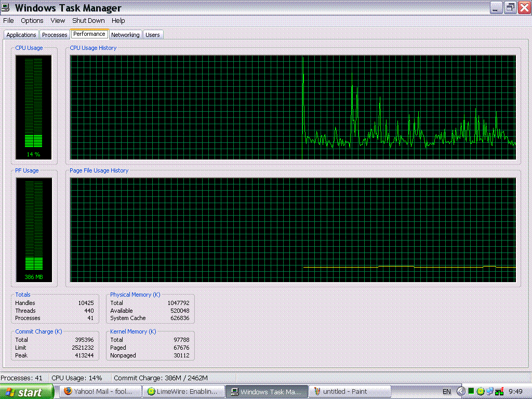The image size is (532, 399).
Task: Click the network meter tray icon
Action: pos(499,391)
